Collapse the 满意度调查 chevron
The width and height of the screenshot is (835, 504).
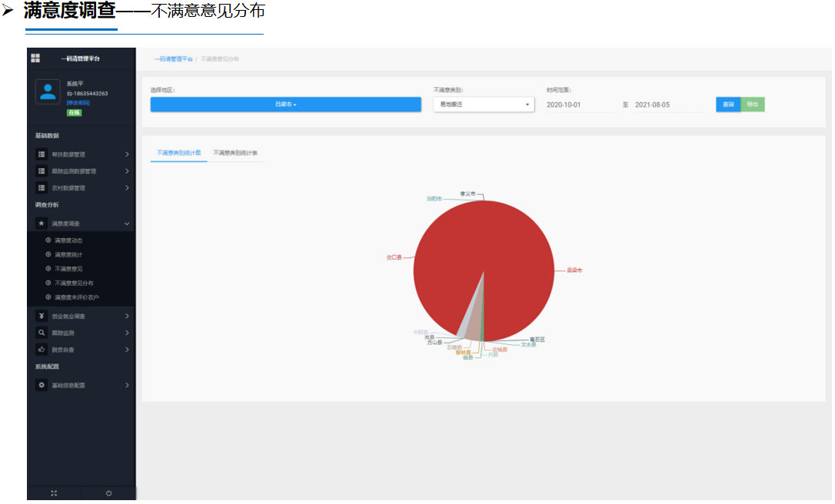tap(127, 224)
